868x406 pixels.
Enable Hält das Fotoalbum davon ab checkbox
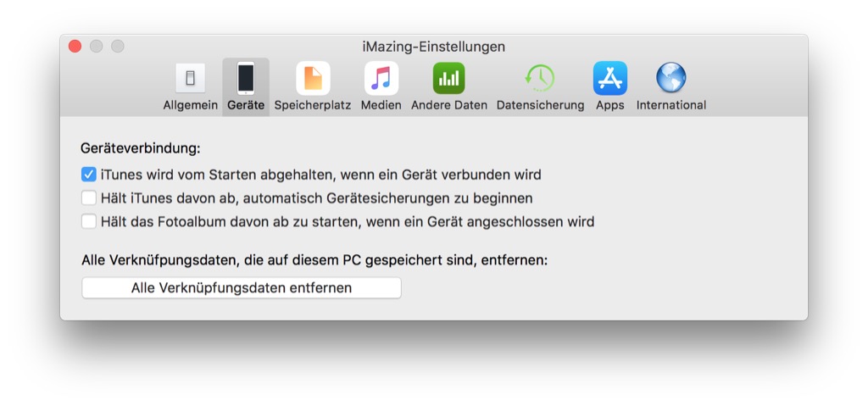88,222
